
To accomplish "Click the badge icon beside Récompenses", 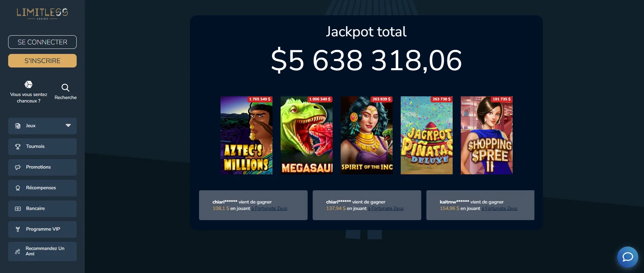I will 18,188.
